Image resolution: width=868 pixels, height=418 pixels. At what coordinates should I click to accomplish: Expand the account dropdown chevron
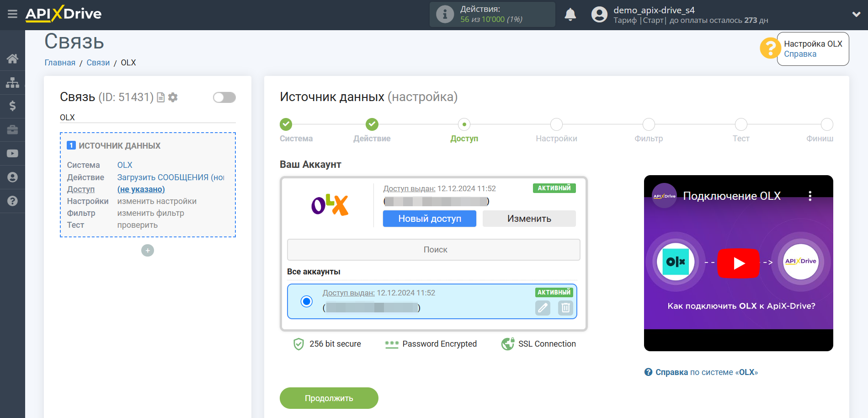click(x=856, y=15)
